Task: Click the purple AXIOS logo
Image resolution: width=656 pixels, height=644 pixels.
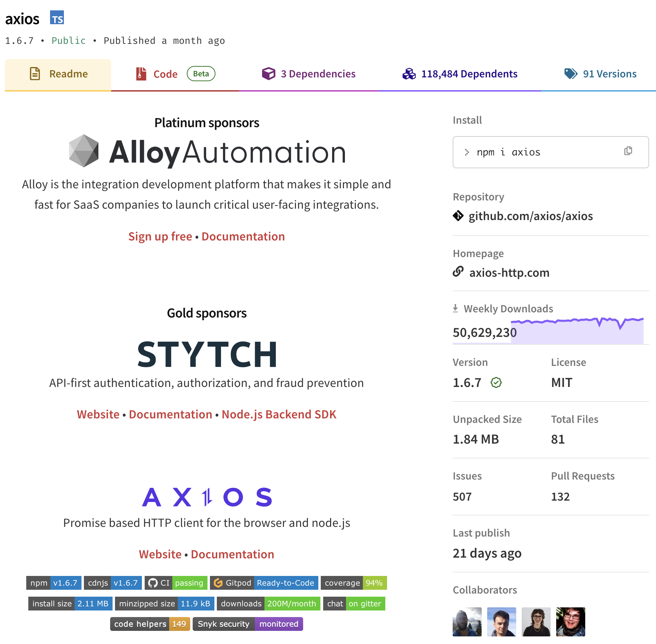Action: (207, 497)
